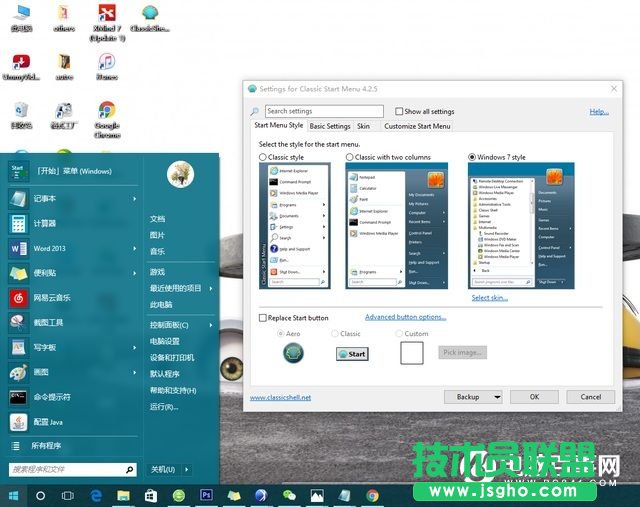Open Task View on the taskbar

[68, 496]
